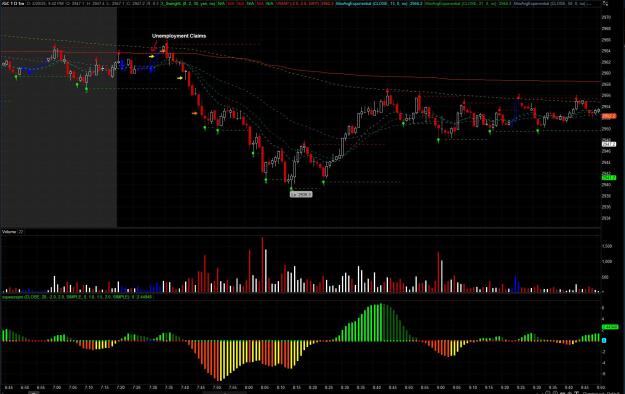Screen dimensions: 625x394
Task: Click the 500 label on the volume axis
Action: (x=606, y=277)
